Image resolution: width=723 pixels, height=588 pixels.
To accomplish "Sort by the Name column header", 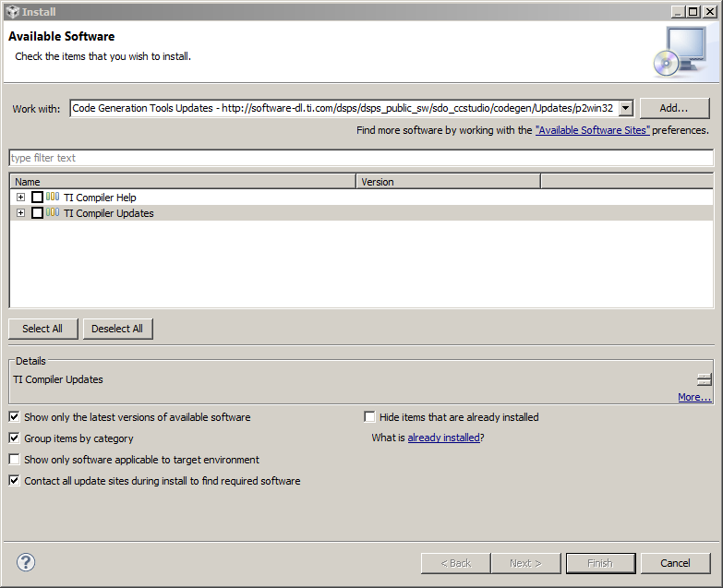I will (183, 182).
